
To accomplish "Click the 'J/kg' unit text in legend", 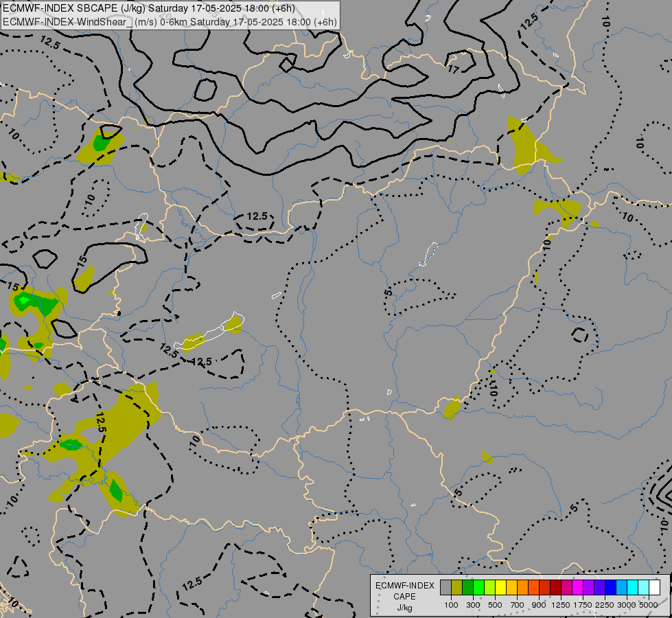I will [x=404, y=608].
